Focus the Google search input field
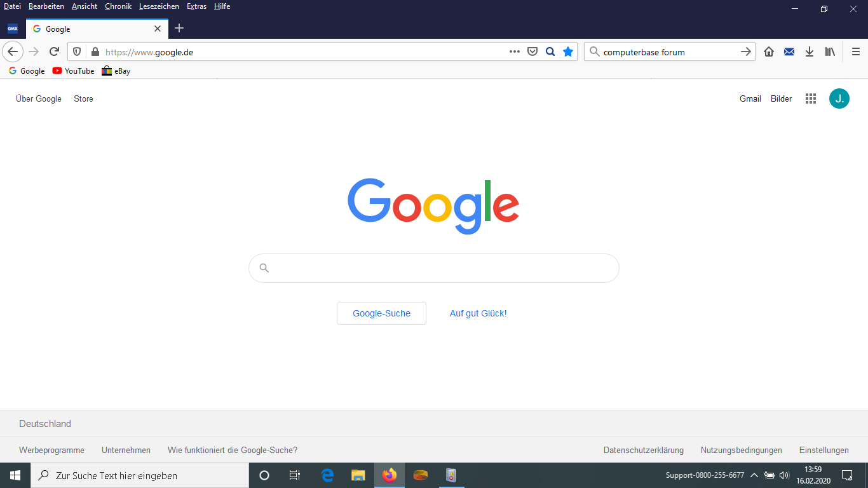 434,268
